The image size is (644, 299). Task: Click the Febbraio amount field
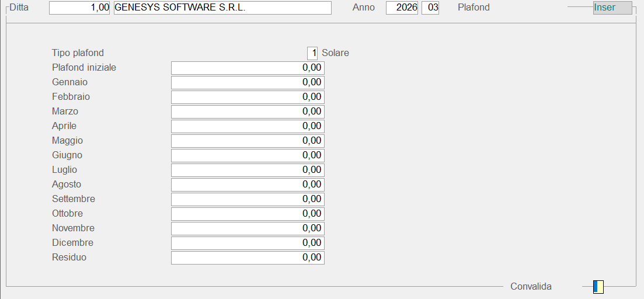pyautogui.click(x=248, y=97)
